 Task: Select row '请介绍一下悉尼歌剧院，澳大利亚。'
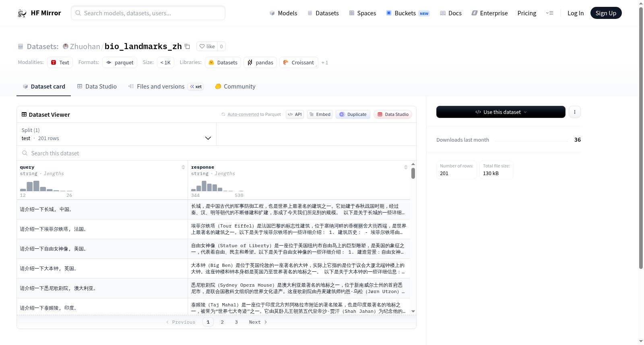(x=213, y=288)
